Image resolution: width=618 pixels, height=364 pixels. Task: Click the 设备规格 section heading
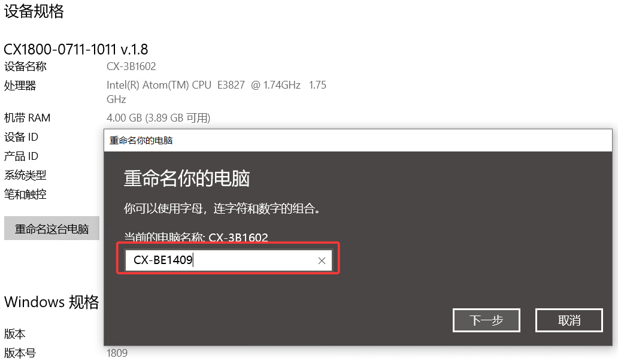(34, 11)
